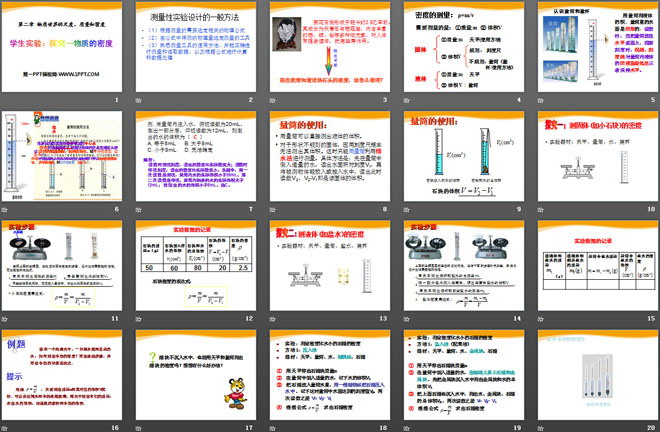Click the animation star icon under slide 7
This screenshot has width=660, height=432.
tap(138, 209)
